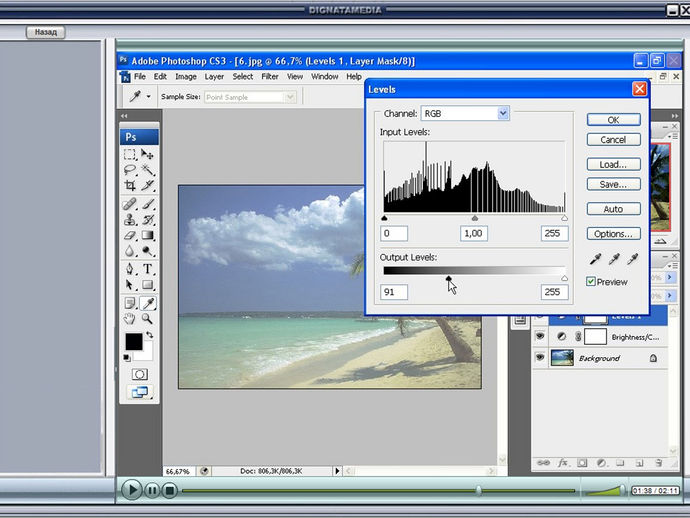Open the Image menu
The width and height of the screenshot is (690, 518).
(x=186, y=77)
